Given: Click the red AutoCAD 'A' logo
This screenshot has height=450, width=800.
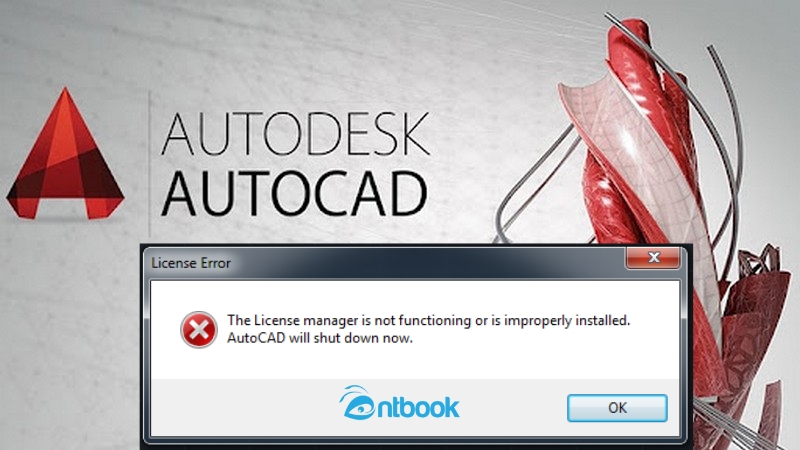Looking at the screenshot, I should pyautogui.click(x=65, y=153).
